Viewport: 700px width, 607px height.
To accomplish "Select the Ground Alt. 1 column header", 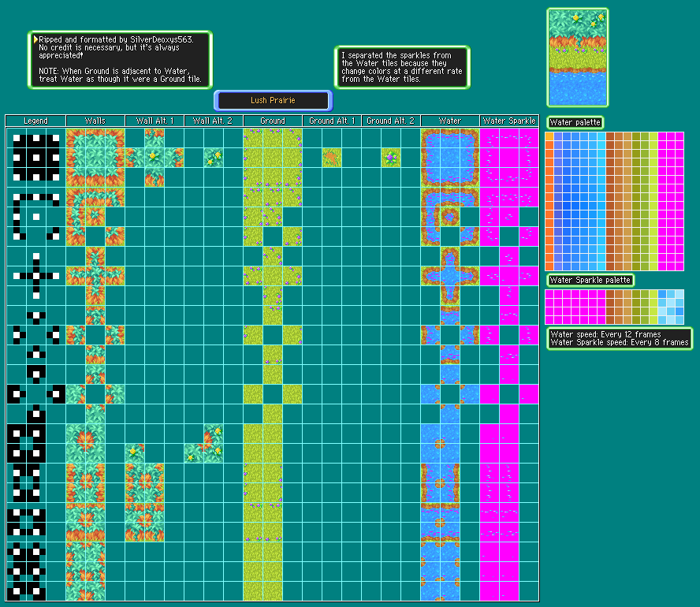I will coord(332,121).
